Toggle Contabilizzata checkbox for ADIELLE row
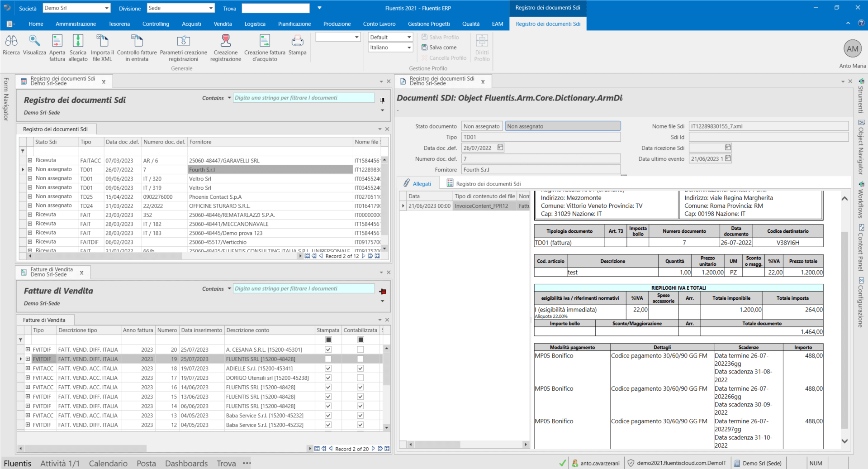 click(x=360, y=368)
